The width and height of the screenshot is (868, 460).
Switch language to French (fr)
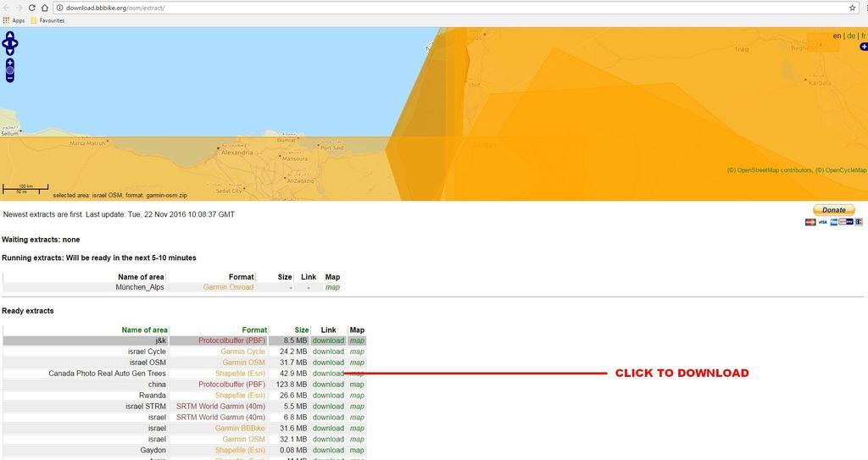[x=863, y=36]
